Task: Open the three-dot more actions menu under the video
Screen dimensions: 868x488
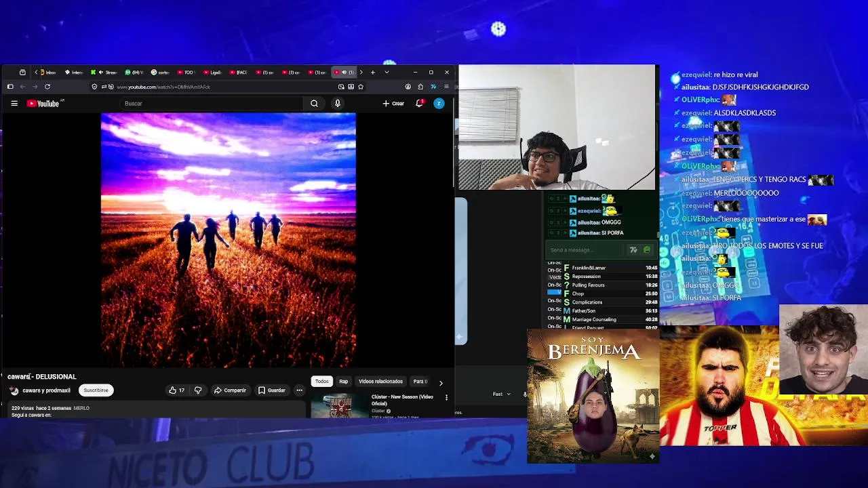Action: (299, 390)
